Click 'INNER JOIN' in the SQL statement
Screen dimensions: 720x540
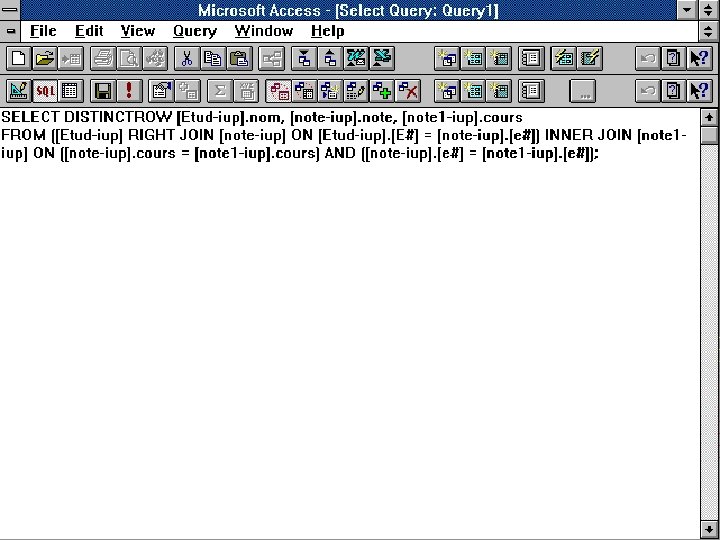[588, 135]
